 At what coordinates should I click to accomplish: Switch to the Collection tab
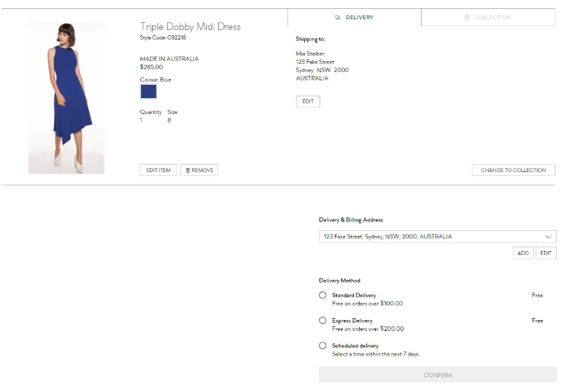coord(489,17)
